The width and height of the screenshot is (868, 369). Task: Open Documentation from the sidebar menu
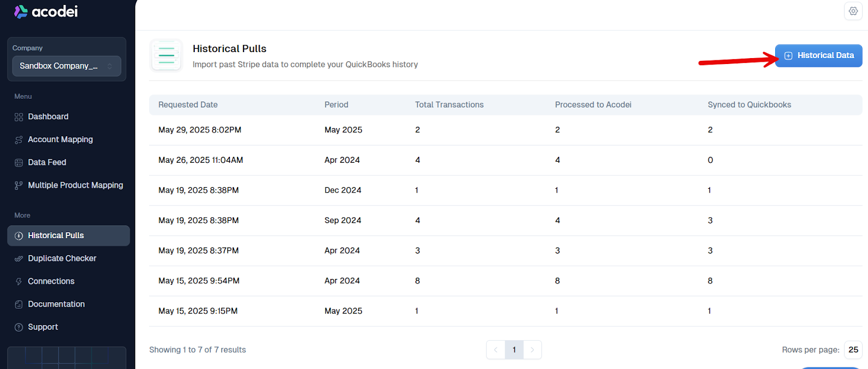click(x=56, y=304)
